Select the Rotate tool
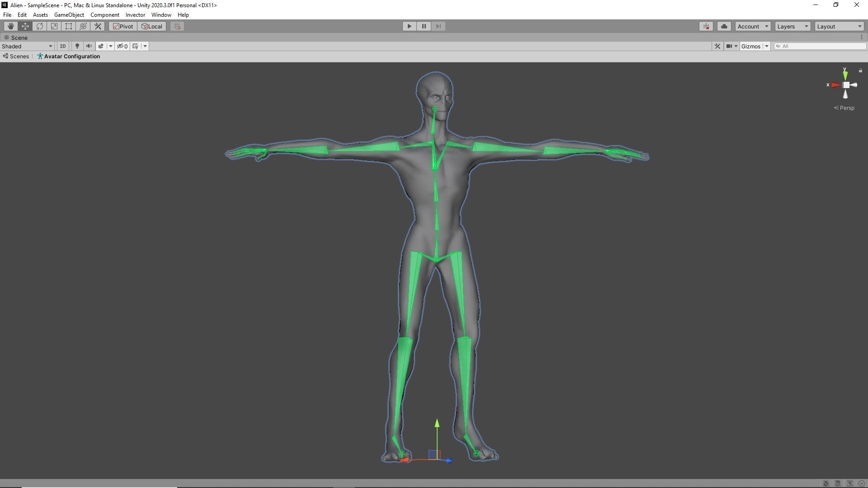868x488 pixels. (40, 26)
